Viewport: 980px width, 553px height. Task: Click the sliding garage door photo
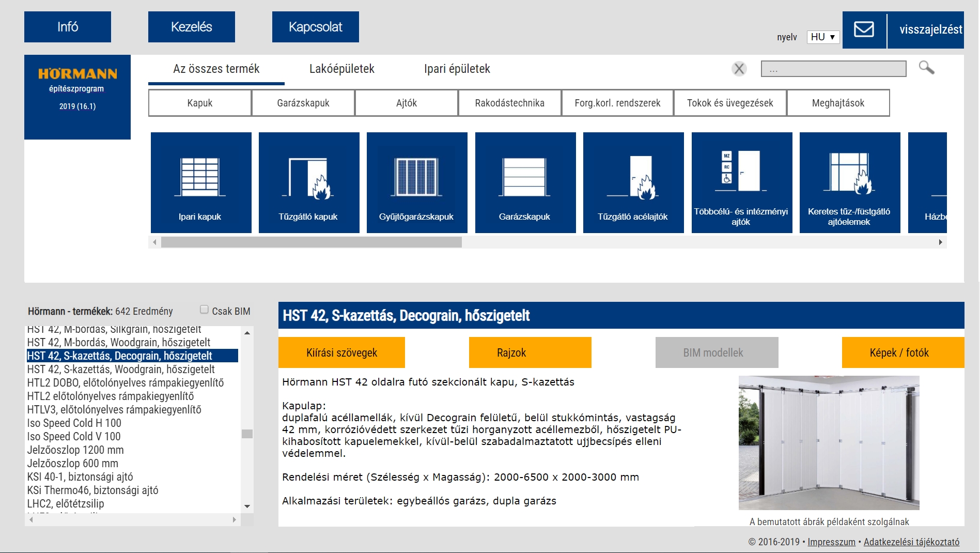[829, 443]
